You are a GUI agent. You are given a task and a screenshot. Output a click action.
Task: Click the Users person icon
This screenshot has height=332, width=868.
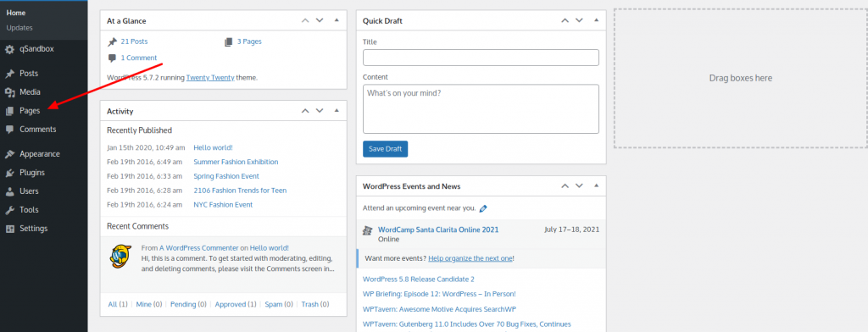coord(9,191)
